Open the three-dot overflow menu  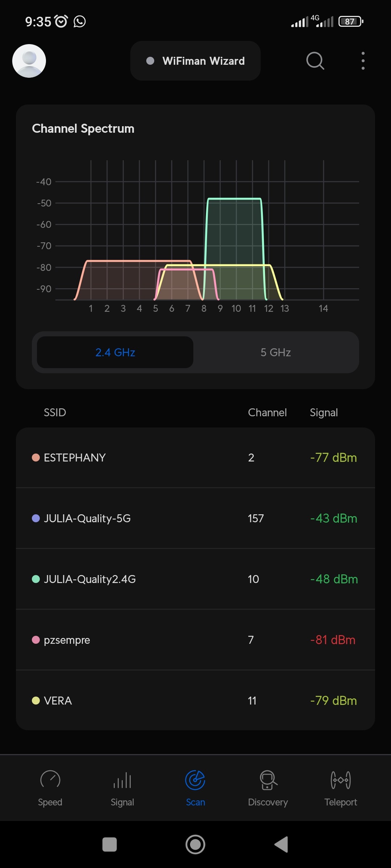pyautogui.click(x=363, y=61)
